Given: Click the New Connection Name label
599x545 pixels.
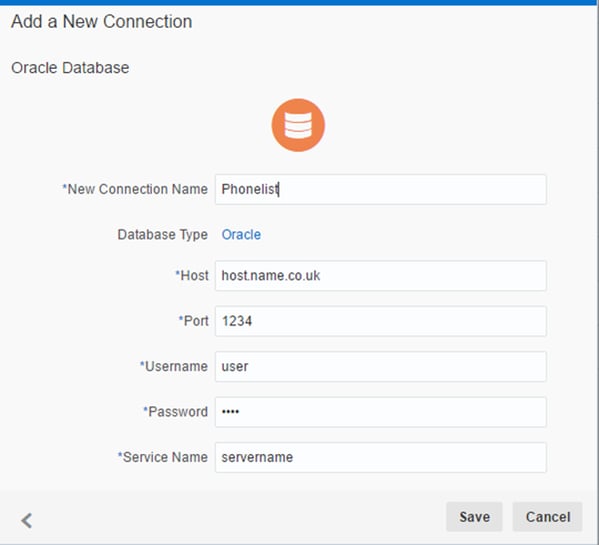Looking at the screenshot, I should click(x=135, y=189).
